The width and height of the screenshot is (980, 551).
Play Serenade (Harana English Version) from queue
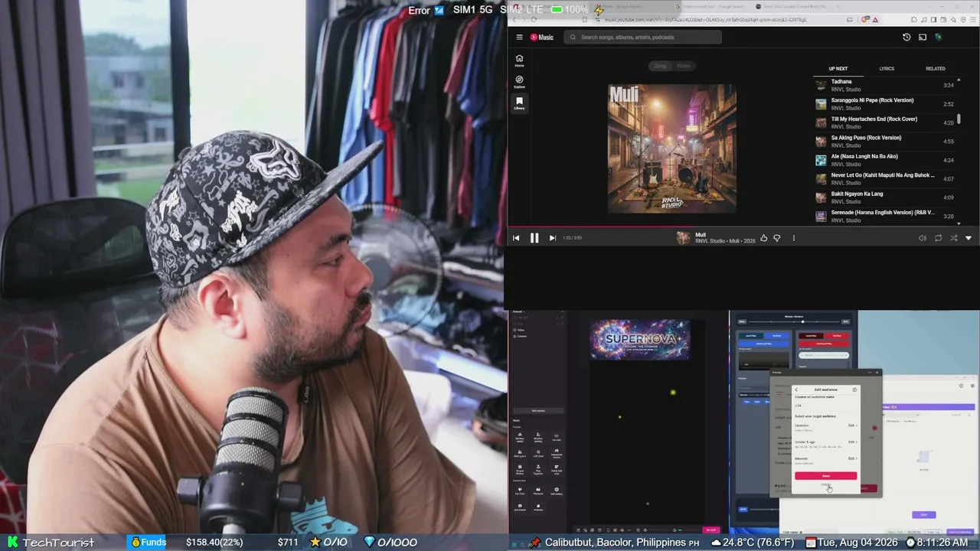[x=885, y=217]
